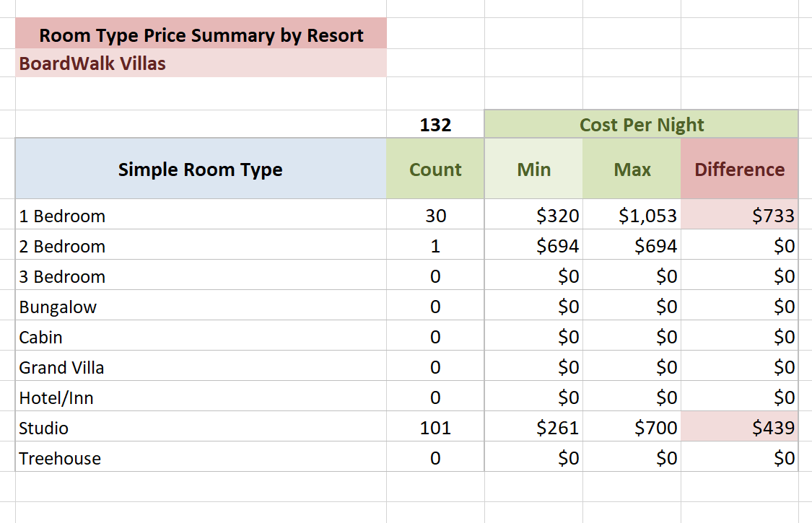Screen dimensions: 812x523
Task: Select the '1 Bedroom' row label
Action: tap(62, 216)
